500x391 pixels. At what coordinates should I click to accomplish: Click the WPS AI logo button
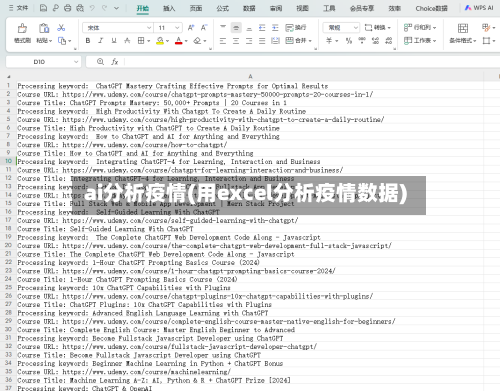click(x=479, y=8)
